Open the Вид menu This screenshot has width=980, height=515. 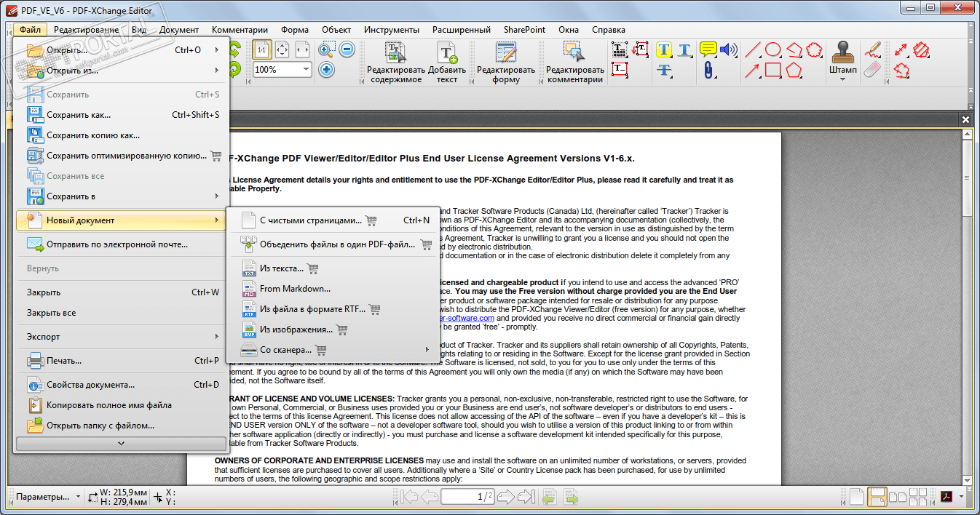(x=139, y=30)
